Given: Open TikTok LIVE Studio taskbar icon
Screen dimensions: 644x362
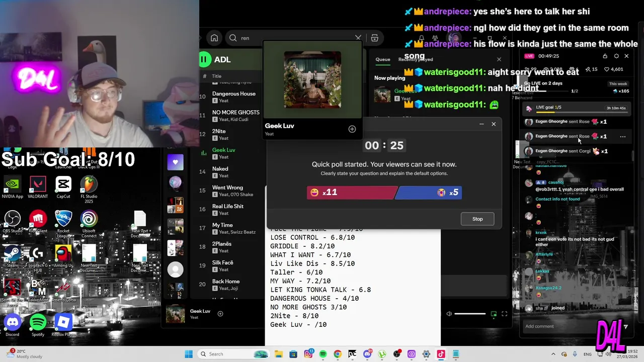Looking at the screenshot, I should [x=441, y=354].
